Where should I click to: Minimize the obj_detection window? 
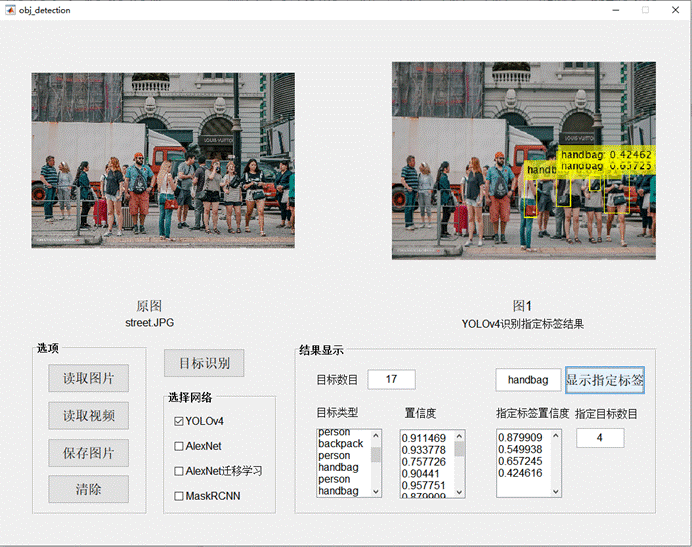click(x=616, y=10)
